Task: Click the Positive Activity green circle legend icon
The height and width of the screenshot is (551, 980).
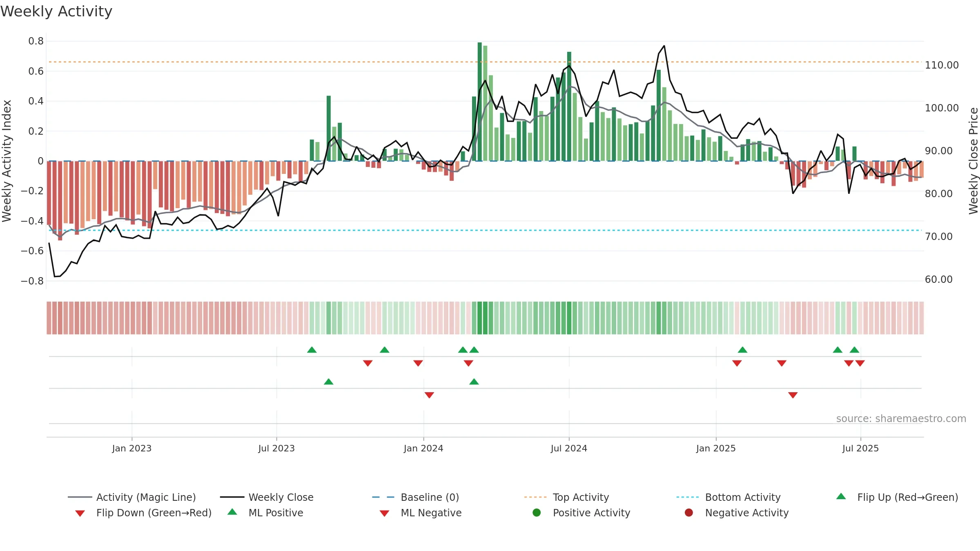Action: [x=537, y=512]
